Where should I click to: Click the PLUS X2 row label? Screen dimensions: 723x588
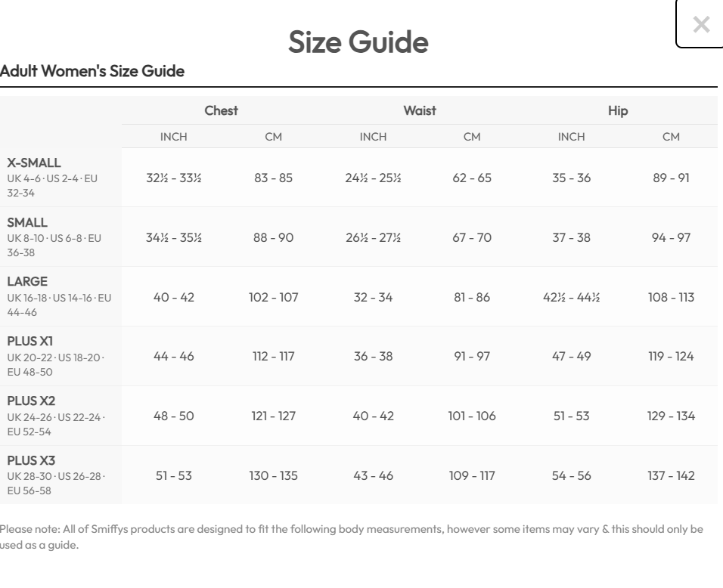(31, 401)
